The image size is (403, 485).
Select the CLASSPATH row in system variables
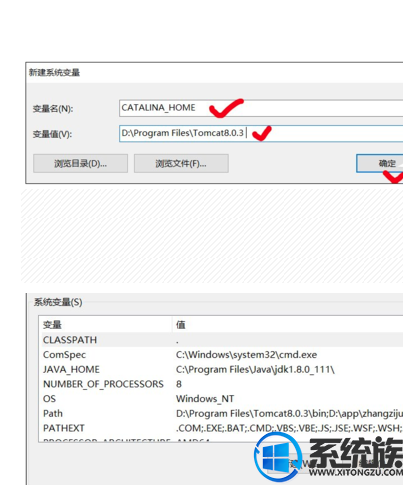221,340
